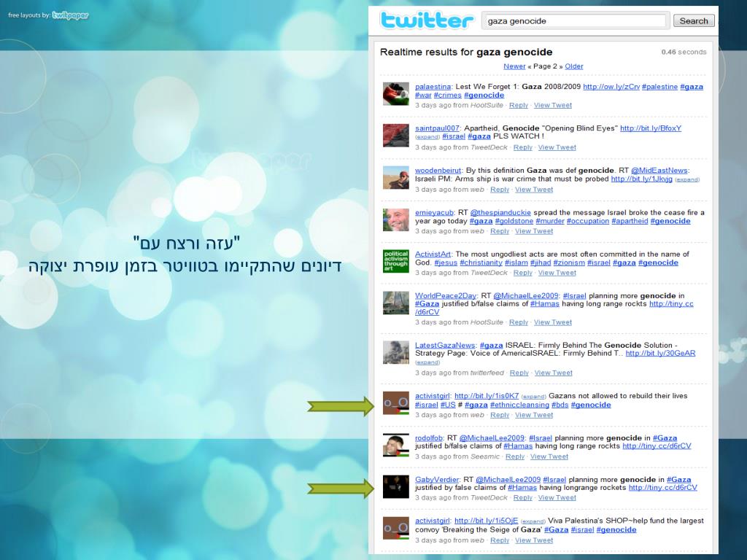Open ActivistArt's green avatar thumbnail
The image size is (747, 560).
point(396,262)
